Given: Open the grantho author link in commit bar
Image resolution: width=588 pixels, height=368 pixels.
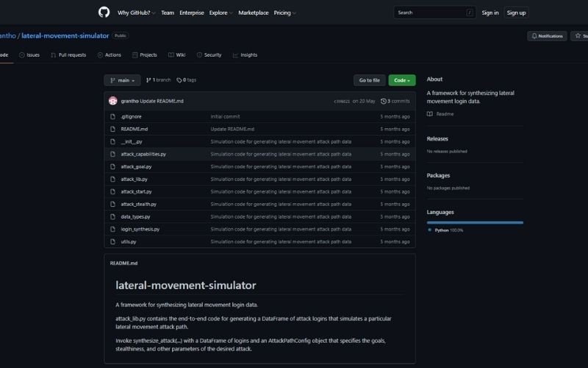Looking at the screenshot, I should [130, 101].
